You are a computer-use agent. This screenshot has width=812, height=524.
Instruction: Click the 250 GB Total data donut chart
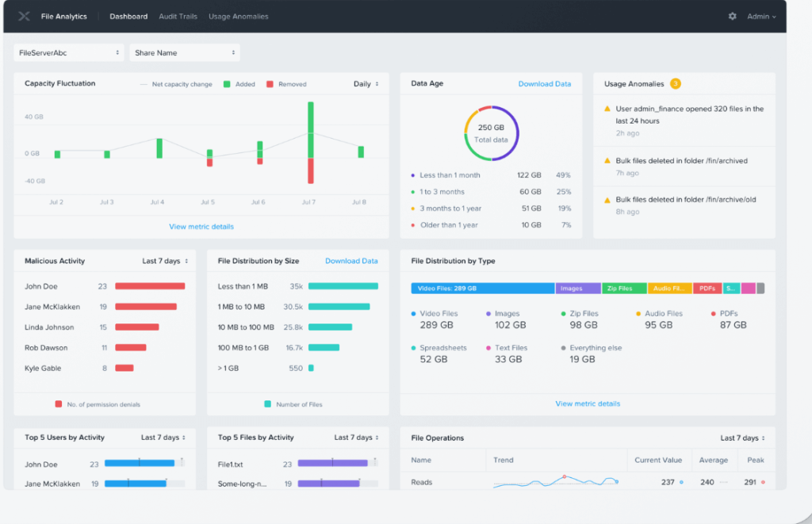492,133
